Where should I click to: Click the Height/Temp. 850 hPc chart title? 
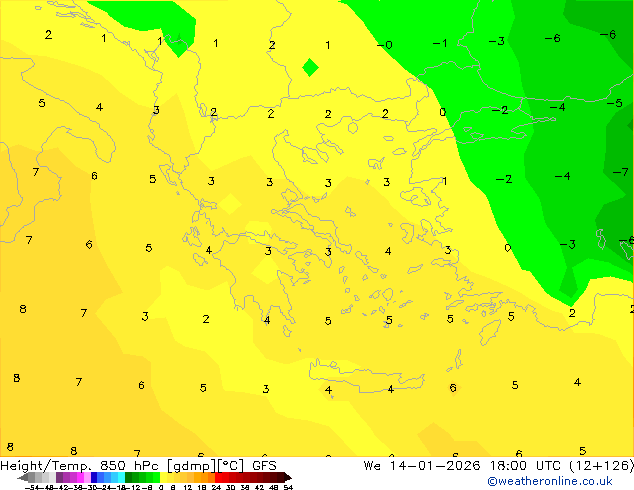pyautogui.click(x=138, y=466)
